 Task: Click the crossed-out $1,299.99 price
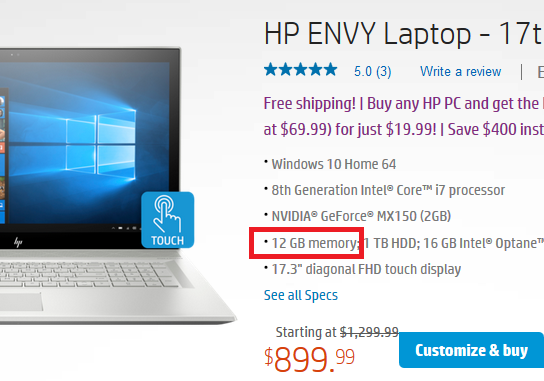369,332
